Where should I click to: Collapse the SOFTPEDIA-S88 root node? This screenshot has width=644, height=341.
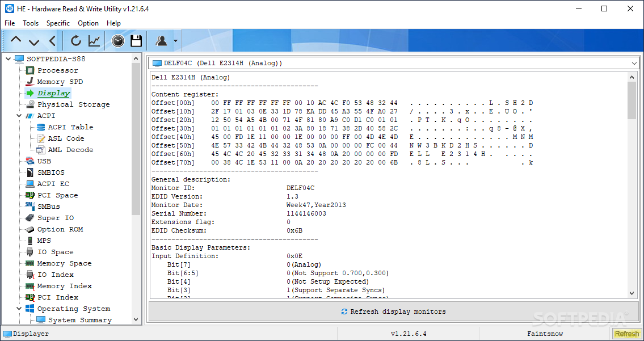[9, 59]
